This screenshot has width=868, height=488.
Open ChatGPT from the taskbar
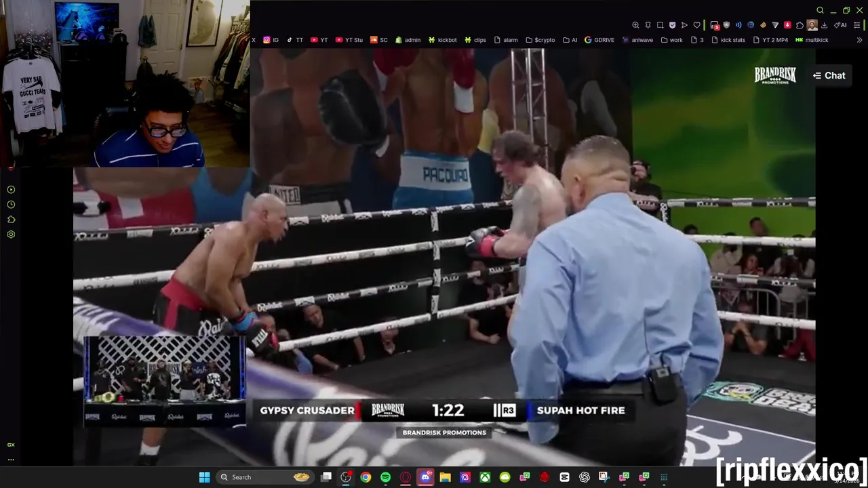pos(585,477)
